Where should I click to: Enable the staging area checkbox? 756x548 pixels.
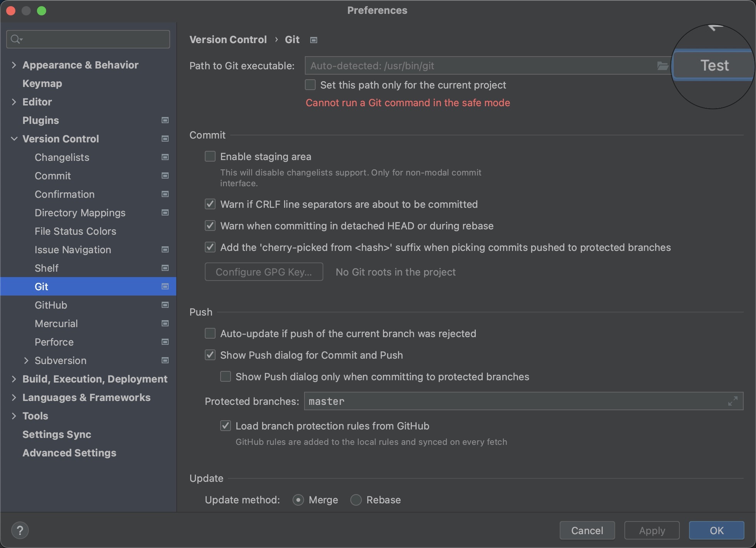point(210,157)
